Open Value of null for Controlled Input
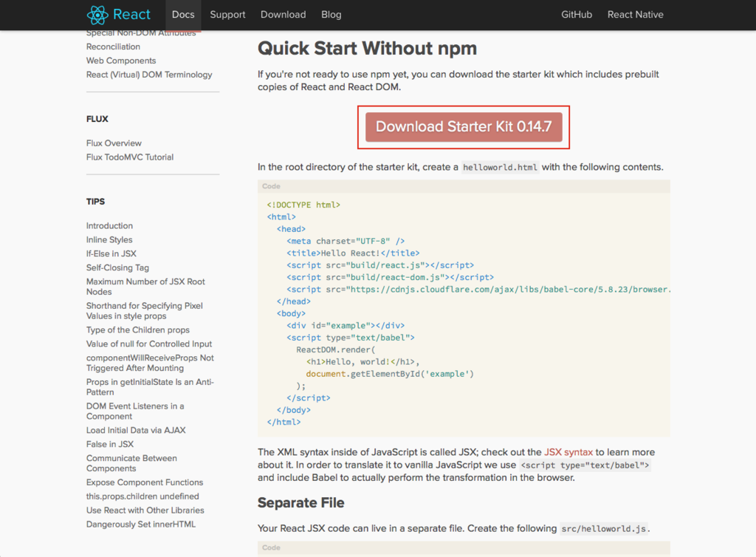Screen dimensions: 756x557 [149, 344]
